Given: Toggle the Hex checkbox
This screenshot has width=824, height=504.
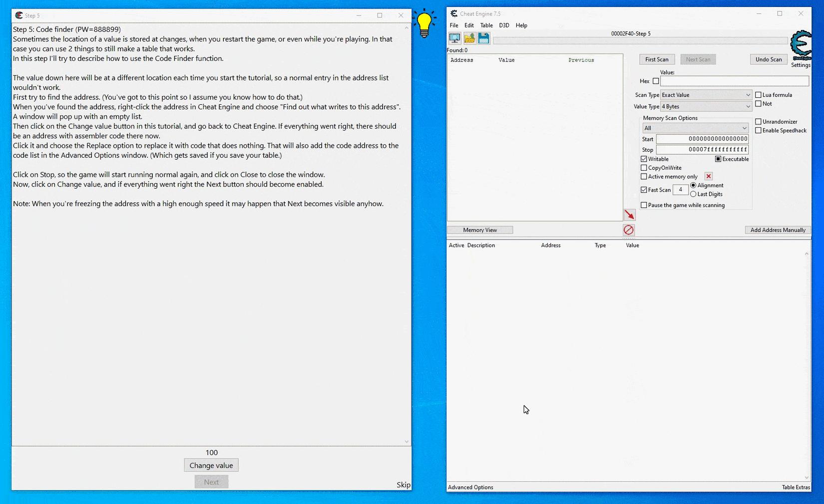Looking at the screenshot, I should [656, 81].
